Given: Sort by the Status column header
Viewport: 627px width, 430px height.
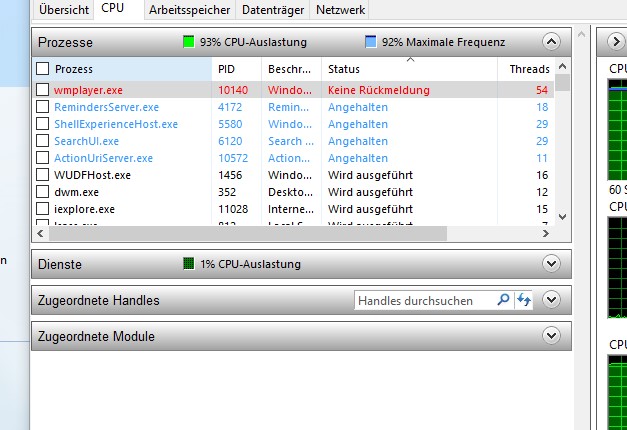Looking at the screenshot, I should (x=409, y=69).
